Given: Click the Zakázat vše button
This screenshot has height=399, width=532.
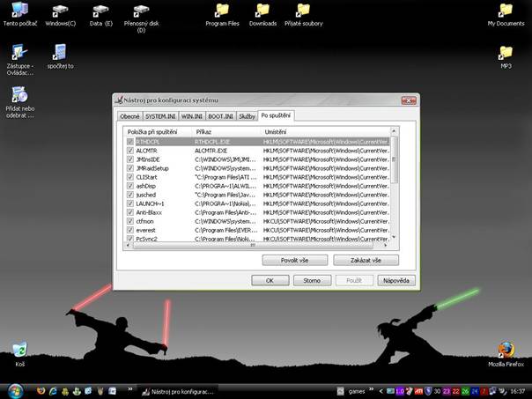Looking at the screenshot, I should [366, 260].
